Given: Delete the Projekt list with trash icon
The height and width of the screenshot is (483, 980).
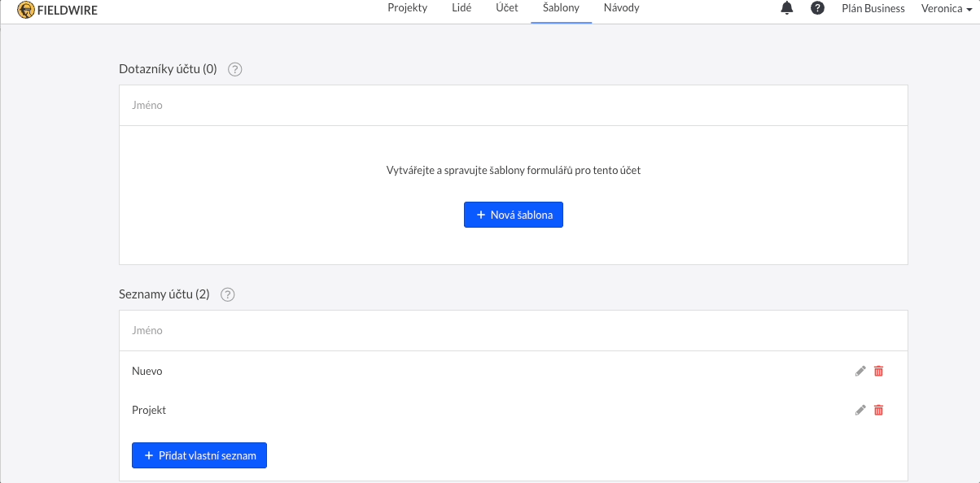Looking at the screenshot, I should [x=878, y=410].
